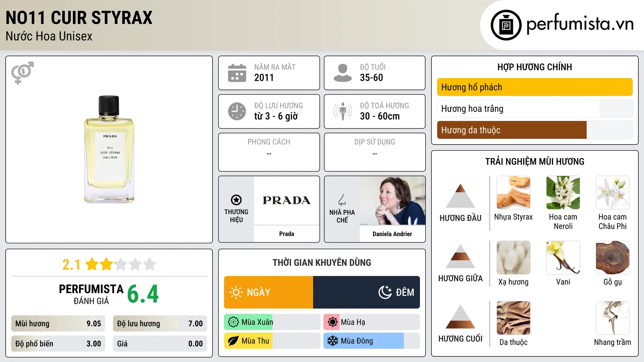
Task: Click the Mùa Thu season bar
Action: tap(272, 341)
